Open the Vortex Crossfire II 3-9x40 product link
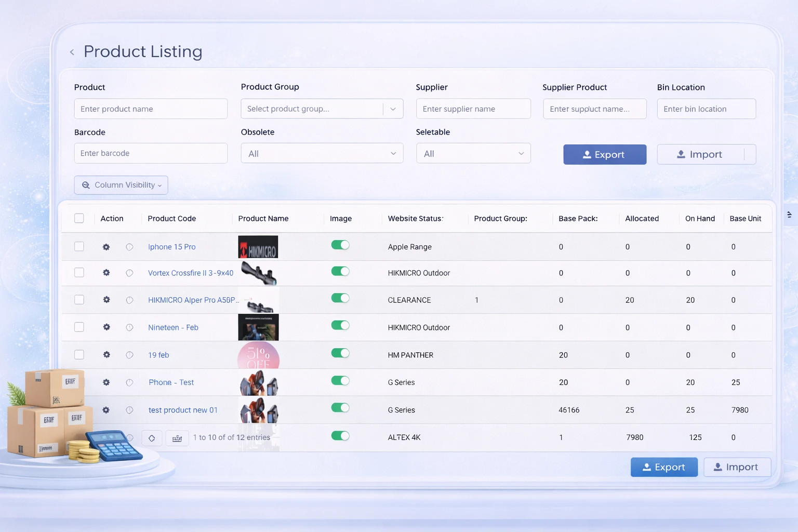This screenshot has width=798, height=532. tap(190, 273)
